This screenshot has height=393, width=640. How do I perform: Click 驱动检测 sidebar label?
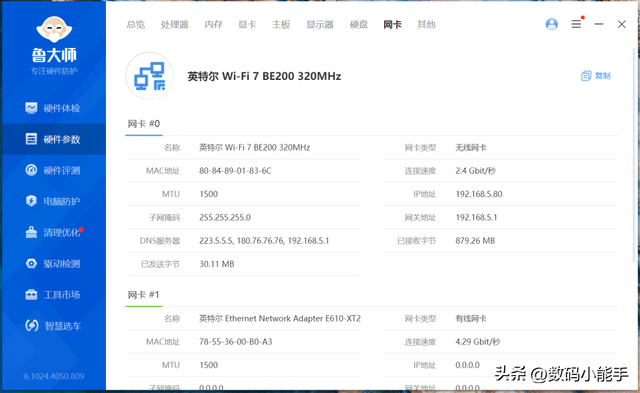click(x=62, y=264)
